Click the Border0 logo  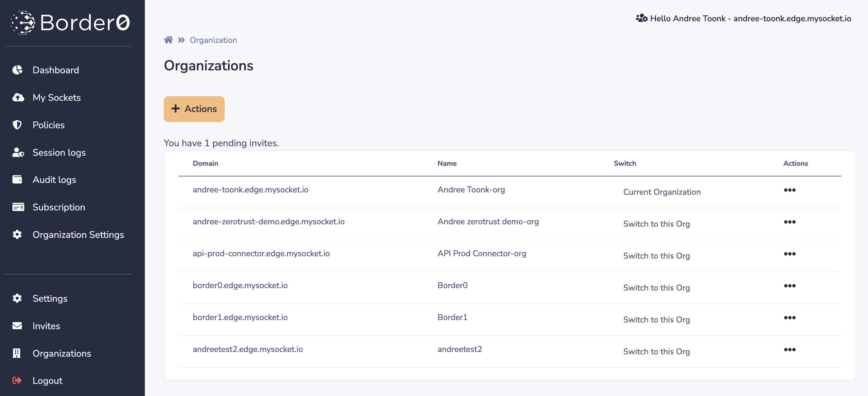coord(70,22)
